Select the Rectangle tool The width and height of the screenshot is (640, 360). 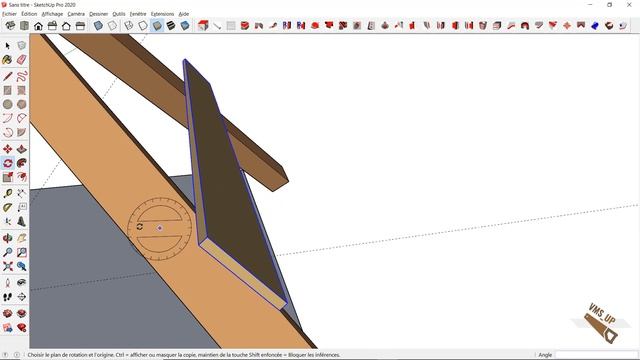click(x=8, y=90)
